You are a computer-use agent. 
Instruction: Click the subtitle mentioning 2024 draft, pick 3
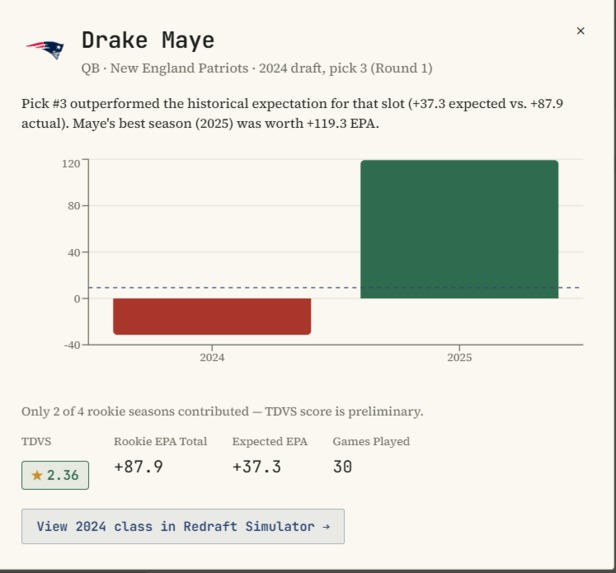click(x=257, y=68)
